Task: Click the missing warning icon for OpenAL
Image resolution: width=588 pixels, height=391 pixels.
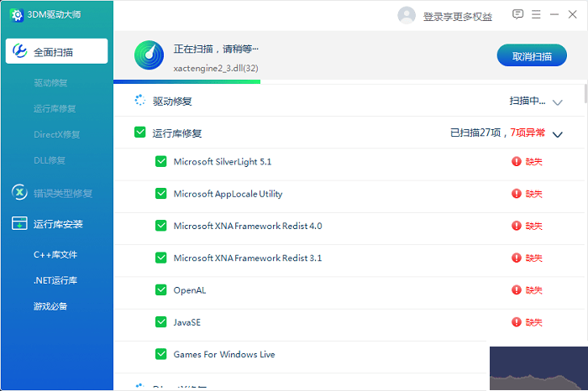Action: [517, 290]
